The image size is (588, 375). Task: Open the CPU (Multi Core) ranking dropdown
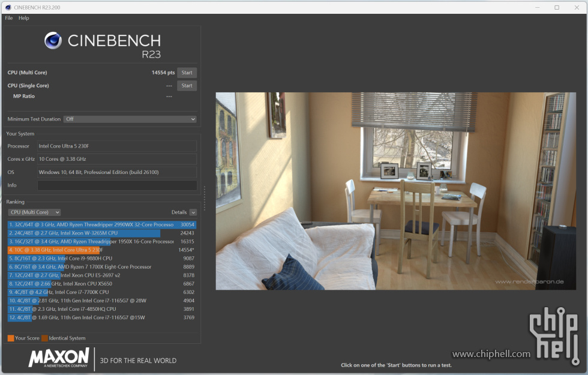[x=34, y=212]
